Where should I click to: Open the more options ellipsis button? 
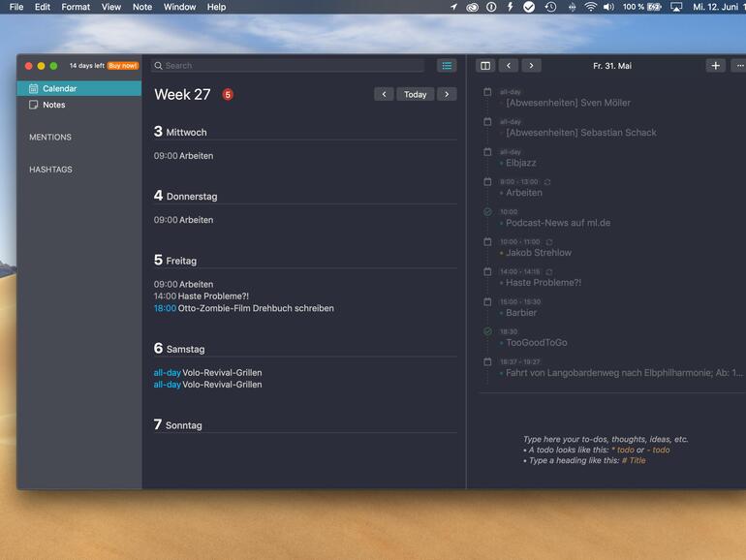click(x=739, y=66)
